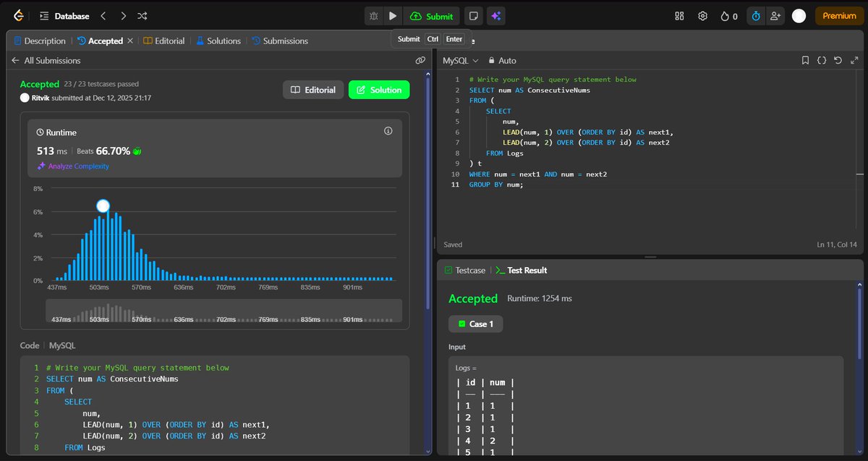Select Case 1 in test results
868x461 pixels.
pos(476,324)
